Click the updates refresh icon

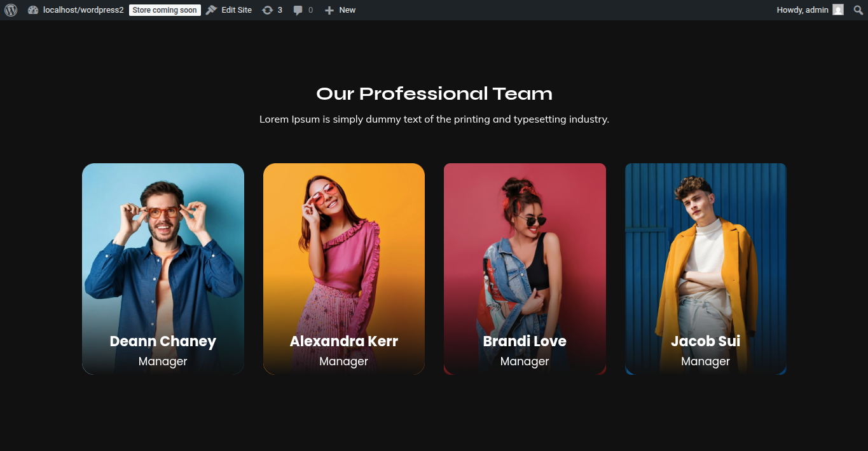tap(268, 10)
